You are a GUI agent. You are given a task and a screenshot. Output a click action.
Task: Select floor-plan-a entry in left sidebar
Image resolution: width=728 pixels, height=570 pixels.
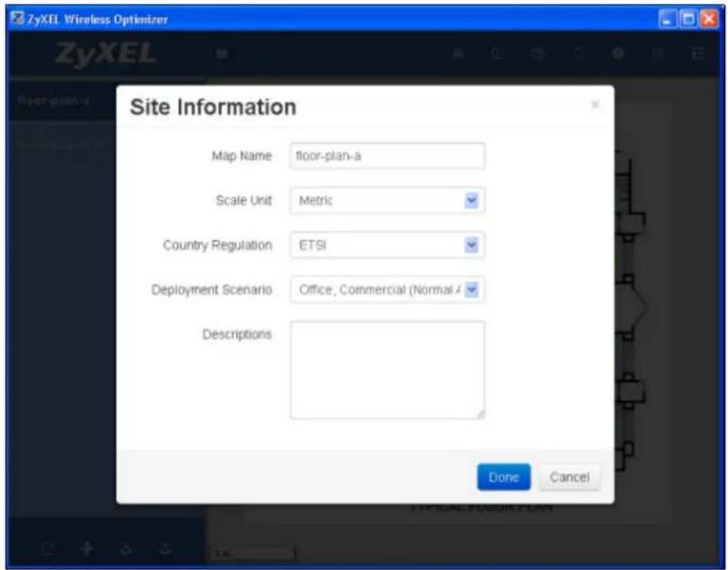(x=54, y=101)
